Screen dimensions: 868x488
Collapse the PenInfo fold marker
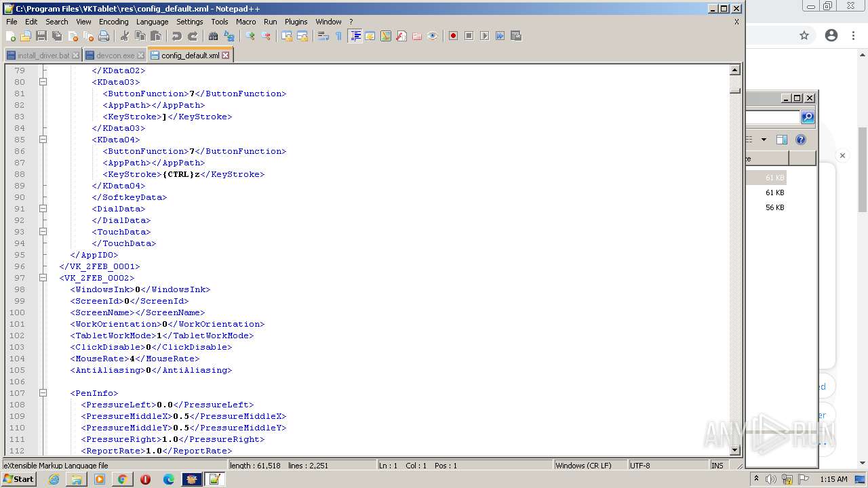tap(43, 393)
